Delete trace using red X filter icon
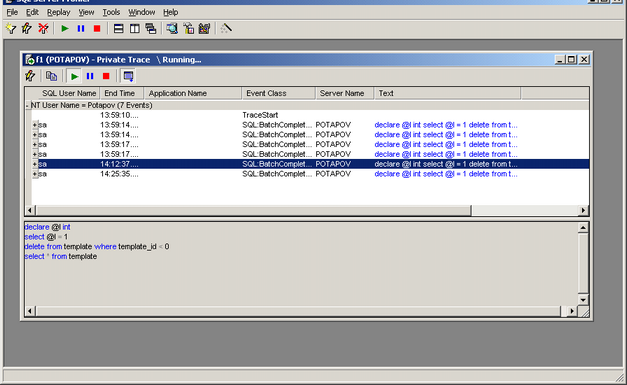 point(43,28)
